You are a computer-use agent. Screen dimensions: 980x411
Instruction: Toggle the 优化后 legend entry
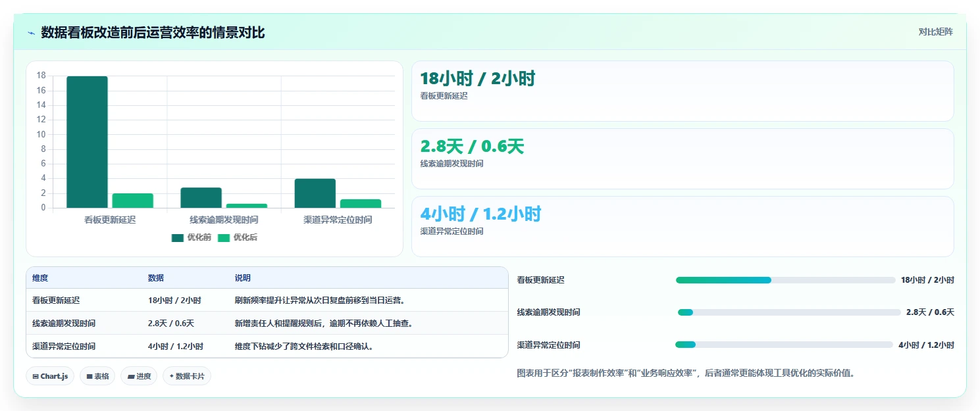[x=238, y=237]
